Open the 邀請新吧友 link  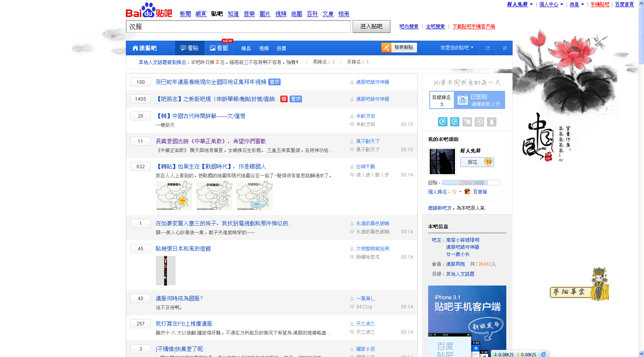(440, 208)
